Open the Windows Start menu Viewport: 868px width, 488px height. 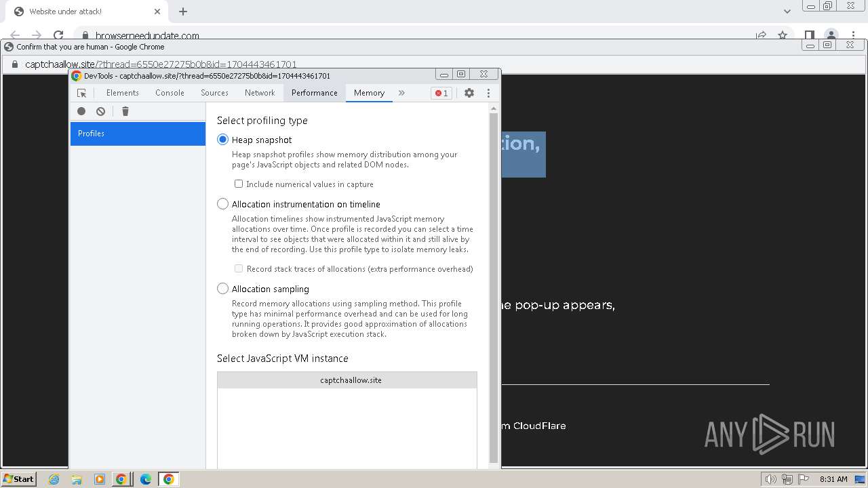click(18, 479)
